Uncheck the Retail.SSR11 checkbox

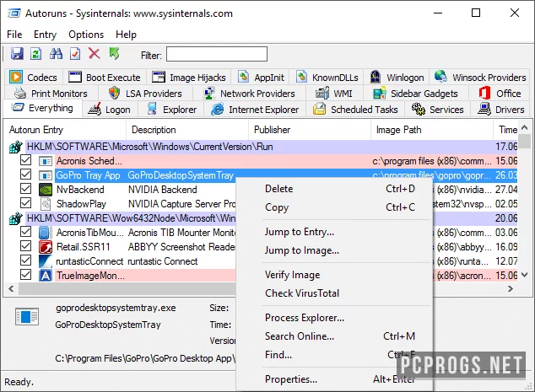(x=25, y=246)
